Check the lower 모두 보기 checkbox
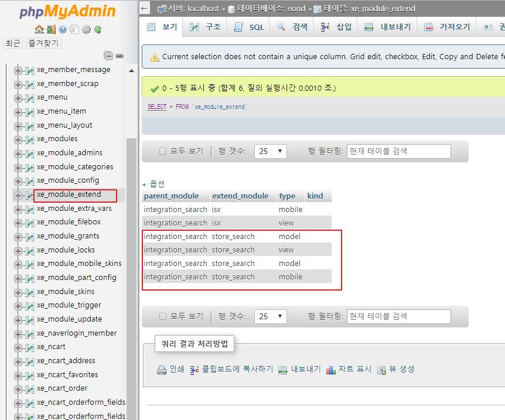 tap(163, 316)
